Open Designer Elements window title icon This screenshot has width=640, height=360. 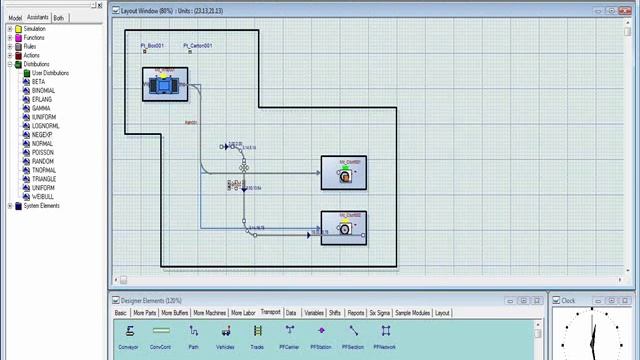tap(116, 300)
